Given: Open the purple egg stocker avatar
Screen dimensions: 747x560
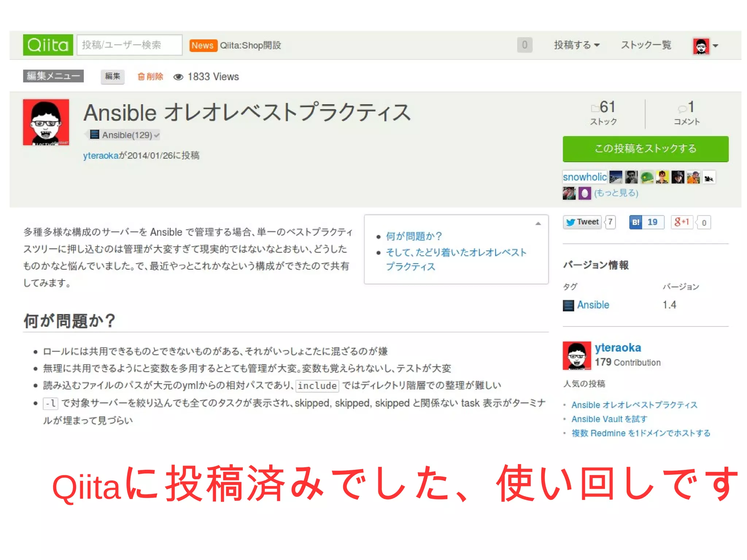Looking at the screenshot, I should 584,193.
